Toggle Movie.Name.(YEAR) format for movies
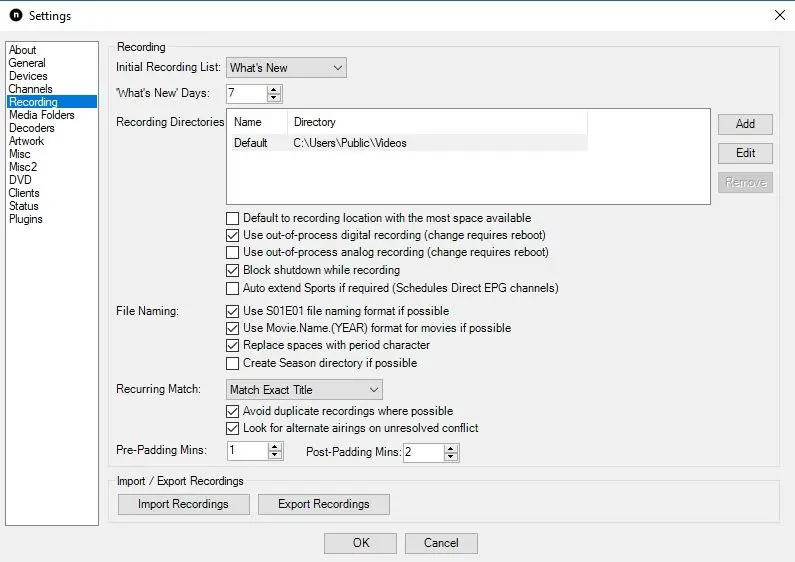The width and height of the screenshot is (795, 562). 232,329
